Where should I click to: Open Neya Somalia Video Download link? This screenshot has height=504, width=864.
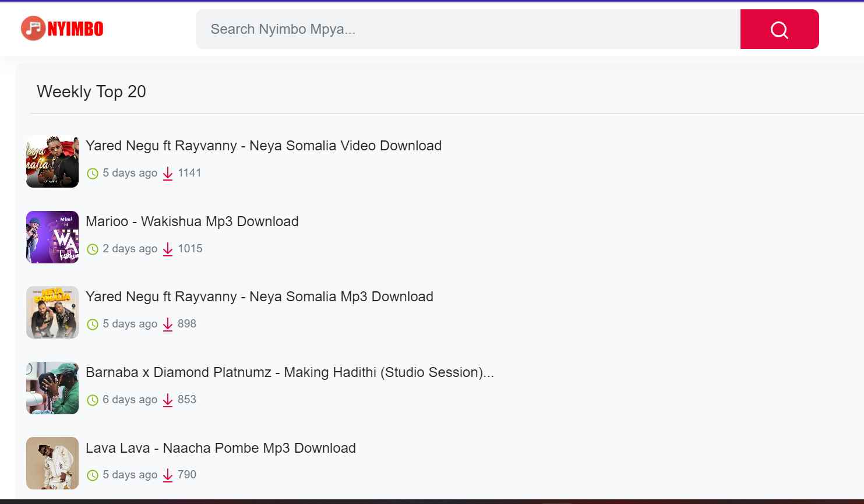[x=263, y=146]
